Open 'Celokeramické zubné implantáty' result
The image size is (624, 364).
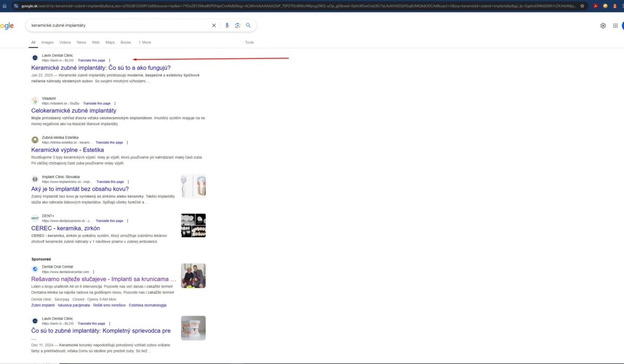click(74, 111)
